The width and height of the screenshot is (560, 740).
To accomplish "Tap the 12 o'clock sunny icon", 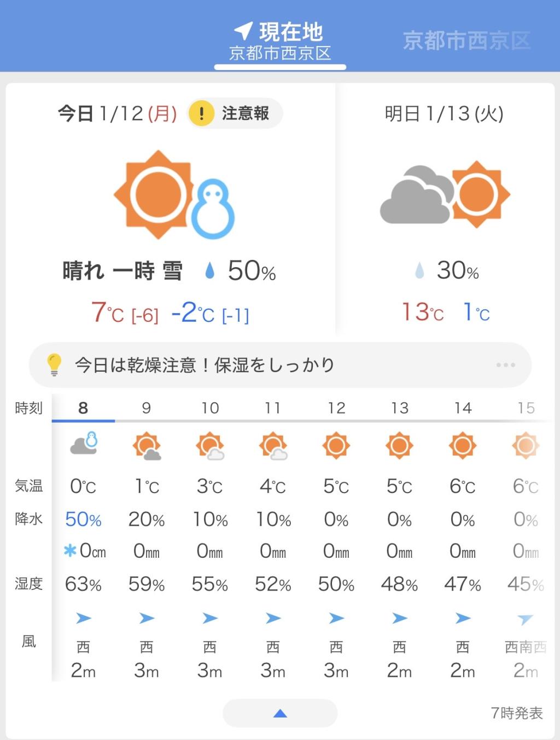I will click(x=336, y=446).
